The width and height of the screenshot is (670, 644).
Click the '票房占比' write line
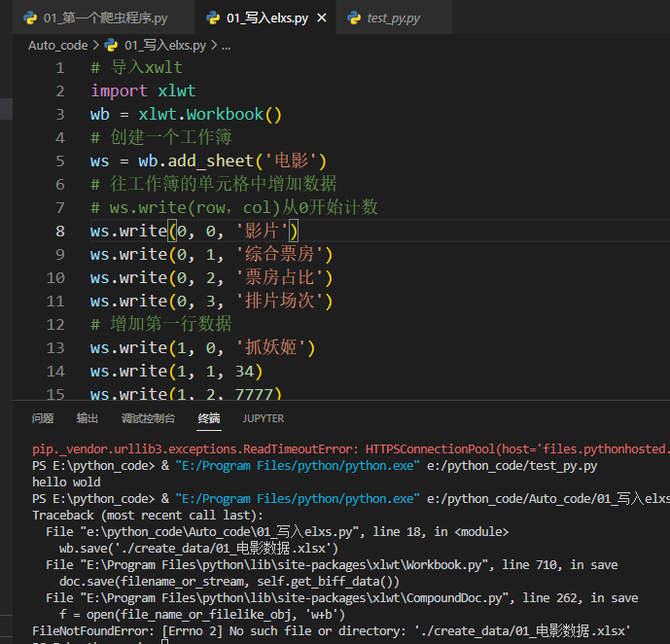(211, 278)
